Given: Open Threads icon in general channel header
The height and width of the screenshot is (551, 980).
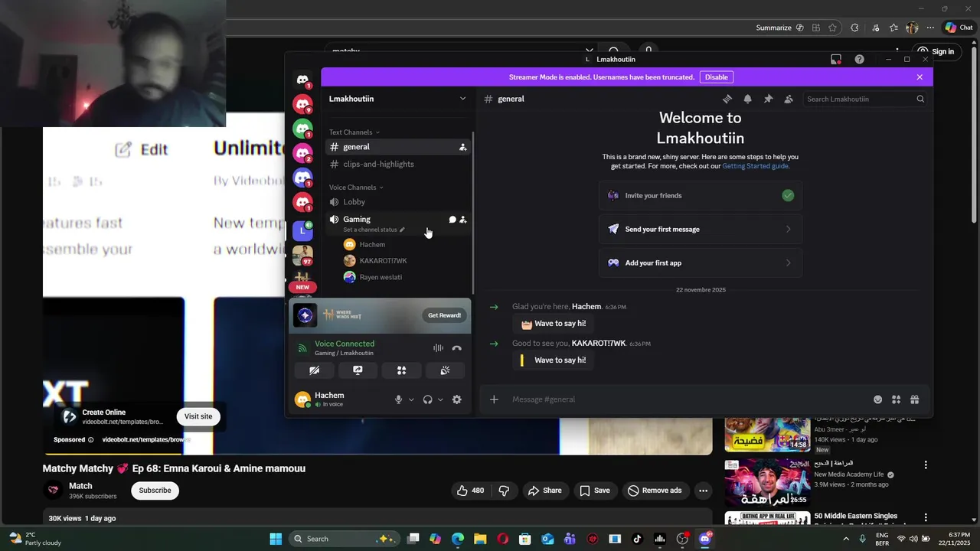Looking at the screenshot, I should click(x=727, y=99).
